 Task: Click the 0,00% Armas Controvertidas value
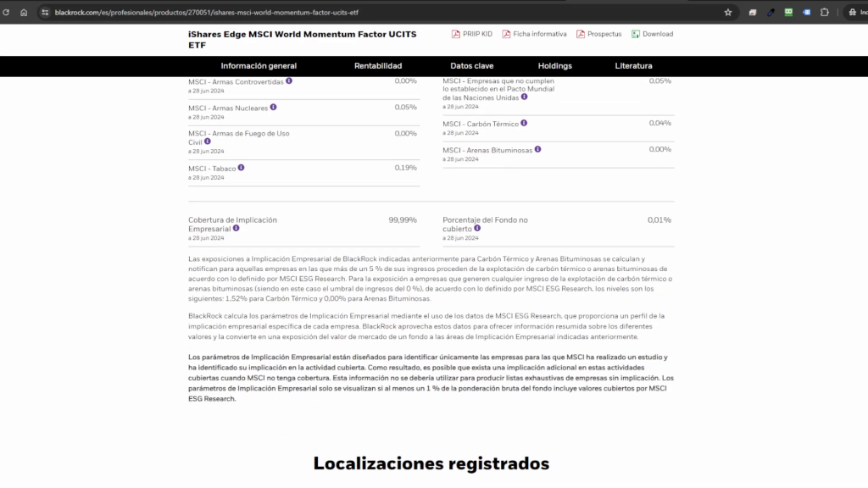[406, 80]
